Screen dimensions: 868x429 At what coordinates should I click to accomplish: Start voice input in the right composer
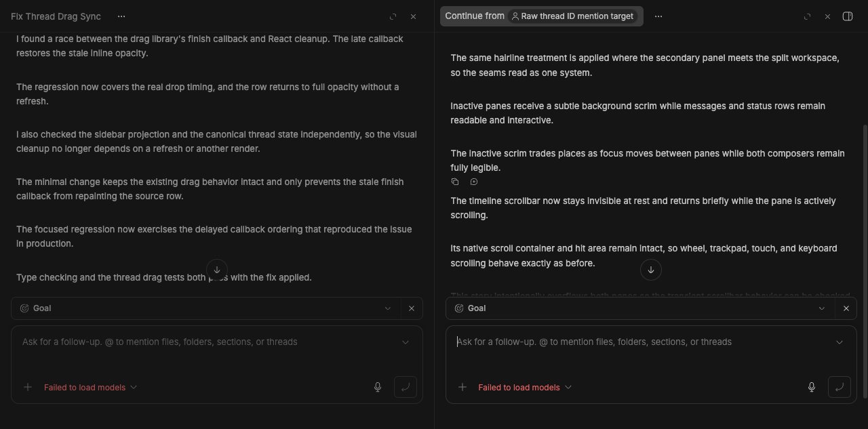pos(812,387)
